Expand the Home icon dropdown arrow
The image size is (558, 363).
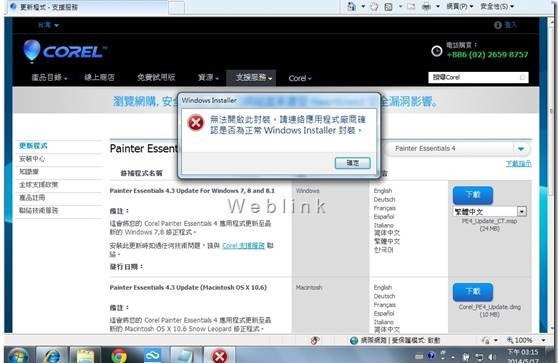(x=363, y=6)
